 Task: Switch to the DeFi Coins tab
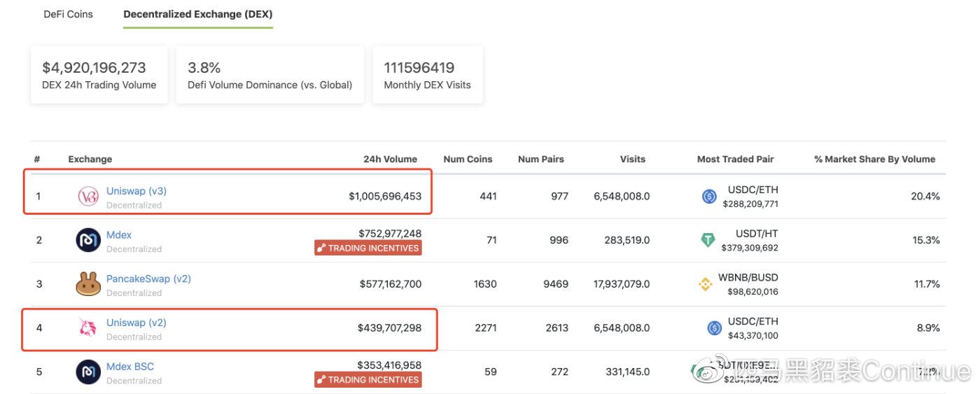pyautogui.click(x=68, y=14)
